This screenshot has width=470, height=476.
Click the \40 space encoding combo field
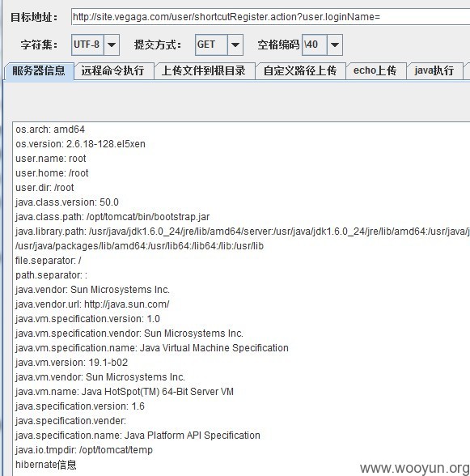322,45
